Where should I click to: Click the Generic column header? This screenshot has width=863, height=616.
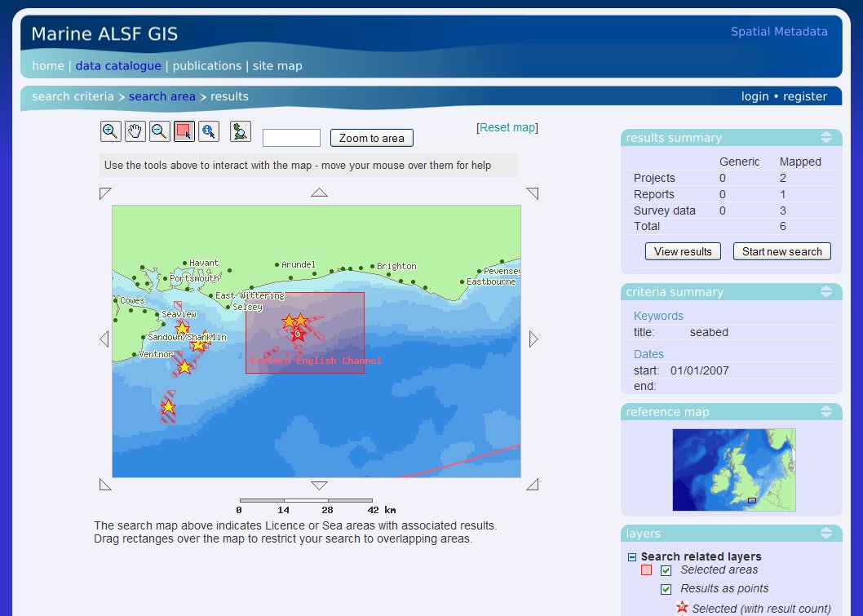point(739,162)
